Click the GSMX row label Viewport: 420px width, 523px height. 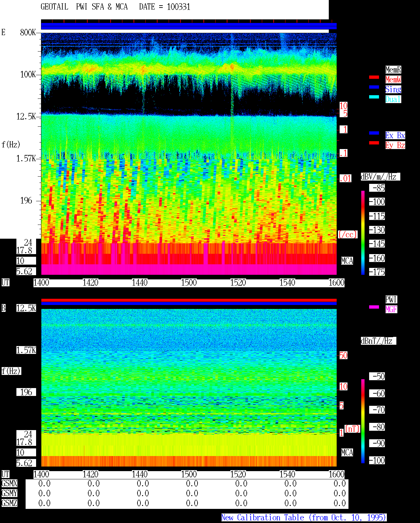coord(10,484)
